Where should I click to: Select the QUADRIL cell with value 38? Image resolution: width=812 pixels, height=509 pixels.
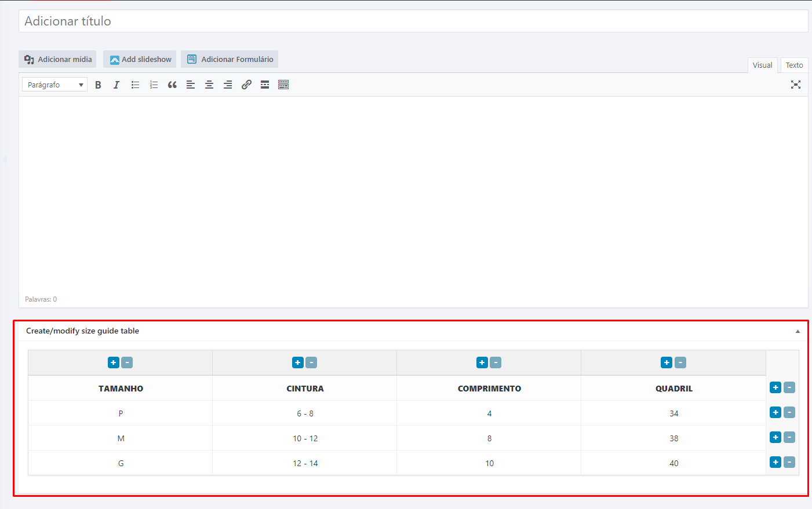pyautogui.click(x=673, y=438)
